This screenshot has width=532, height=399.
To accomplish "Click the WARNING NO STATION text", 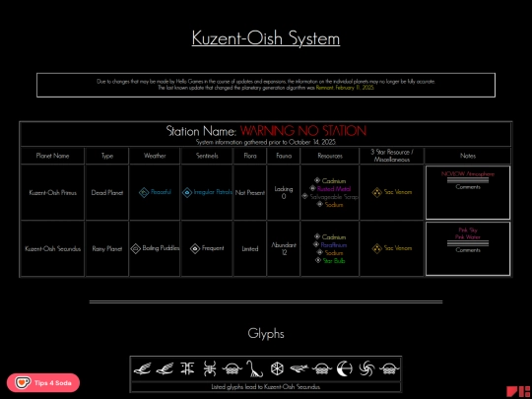I will pos(303,131).
